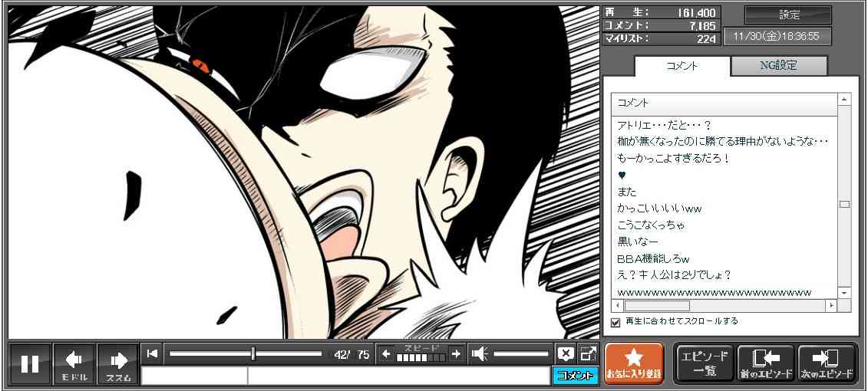Open the 設定 settings button

click(x=788, y=15)
